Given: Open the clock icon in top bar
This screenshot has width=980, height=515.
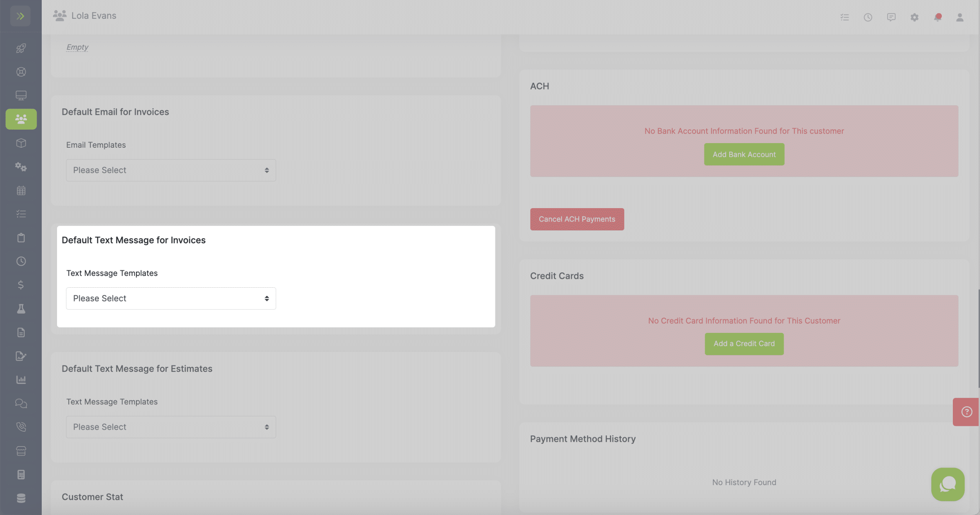Looking at the screenshot, I should (868, 17).
